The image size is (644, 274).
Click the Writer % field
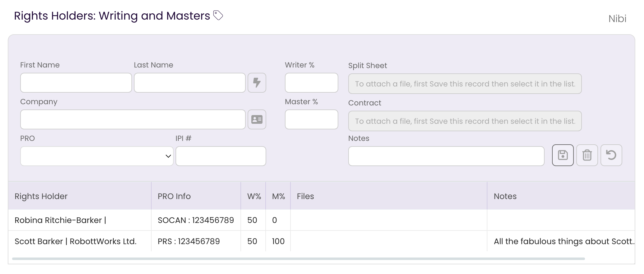312,83
